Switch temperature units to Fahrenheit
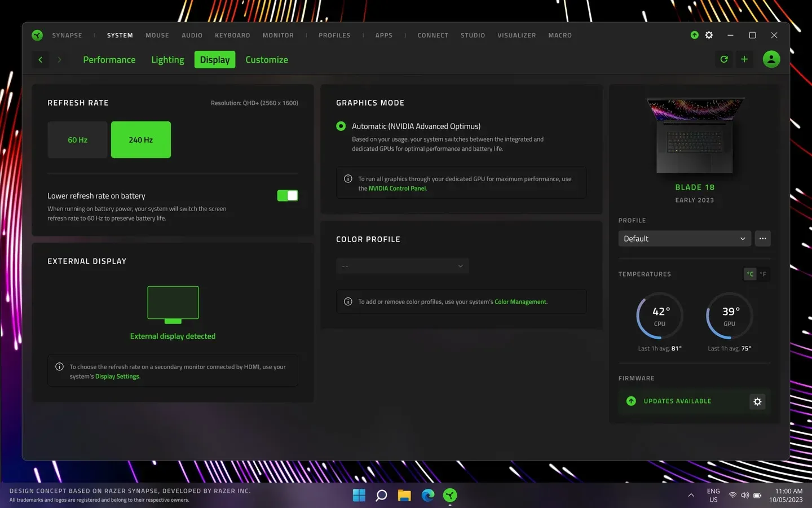The width and height of the screenshot is (812, 508). coord(764,274)
